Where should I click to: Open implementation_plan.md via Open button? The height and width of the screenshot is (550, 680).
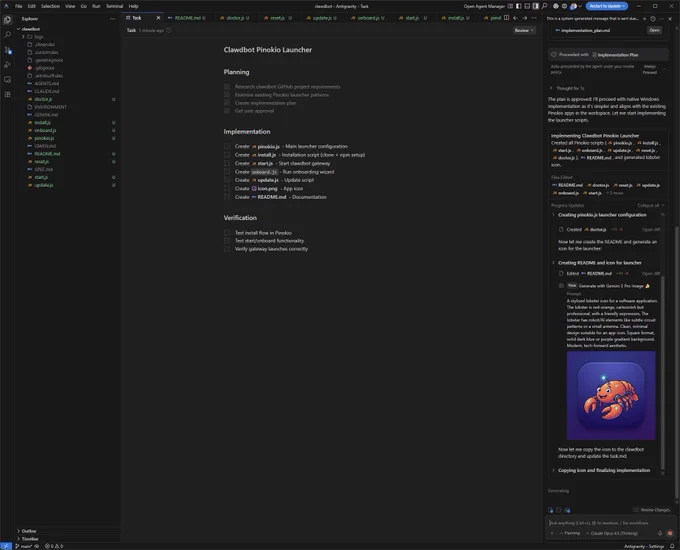(x=654, y=30)
